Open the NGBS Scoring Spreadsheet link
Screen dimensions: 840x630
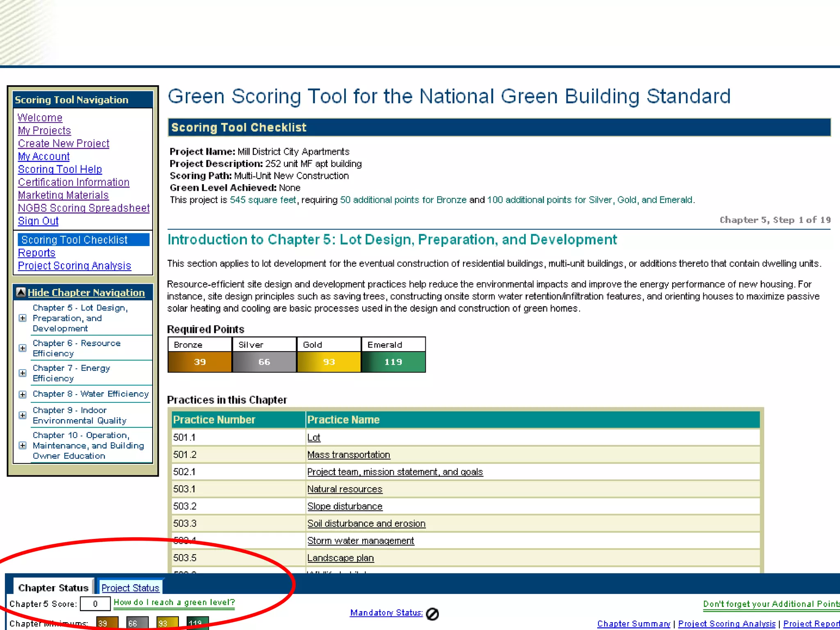[x=84, y=208]
